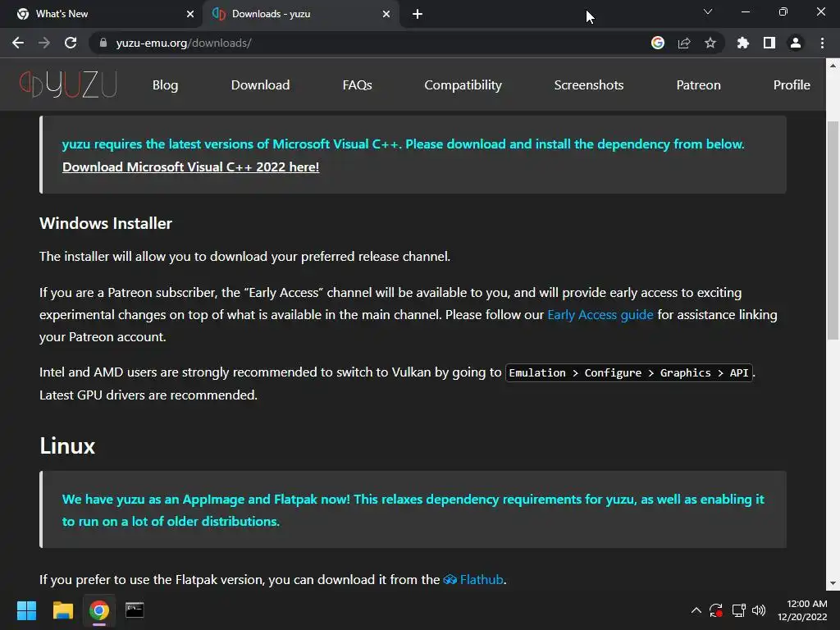
Task: Open a new browser tab with plus
Action: (x=418, y=15)
